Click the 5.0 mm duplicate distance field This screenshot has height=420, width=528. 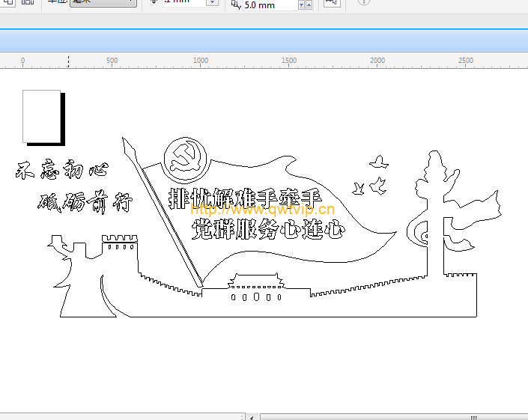click(x=270, y=5)
